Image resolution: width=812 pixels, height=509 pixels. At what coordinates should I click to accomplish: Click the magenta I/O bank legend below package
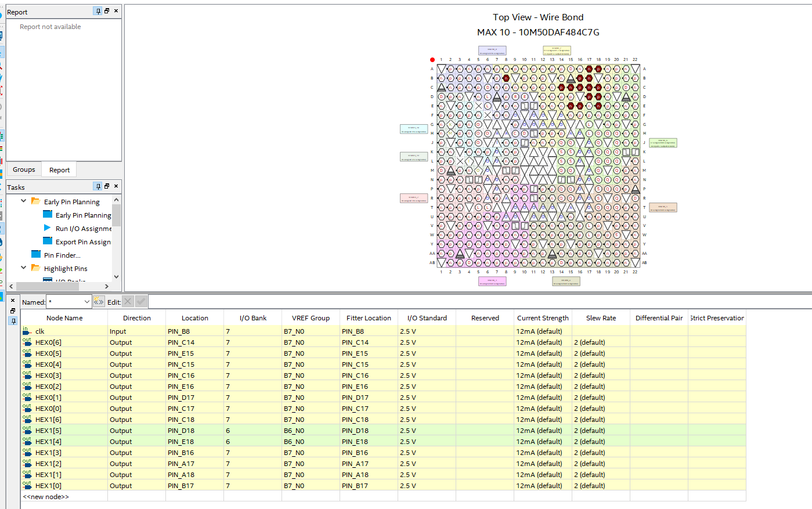tap(492, 281)
